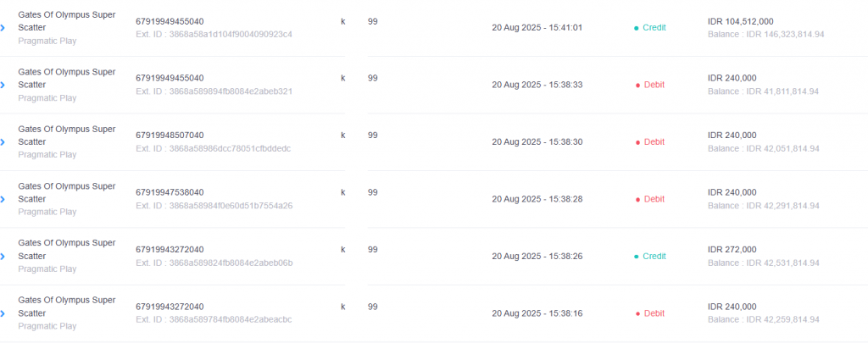
Task: Click the date 20 Aug 2025 - 15:38:28
Action: 537,199
